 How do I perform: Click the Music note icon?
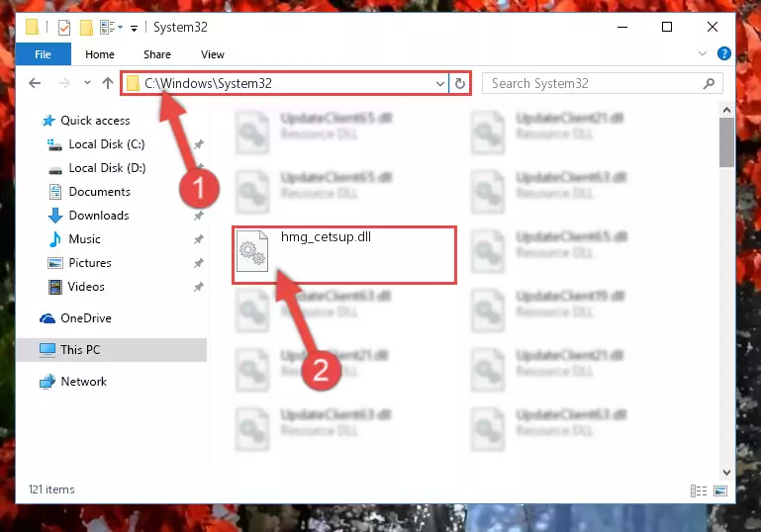[x=55, y=239]
